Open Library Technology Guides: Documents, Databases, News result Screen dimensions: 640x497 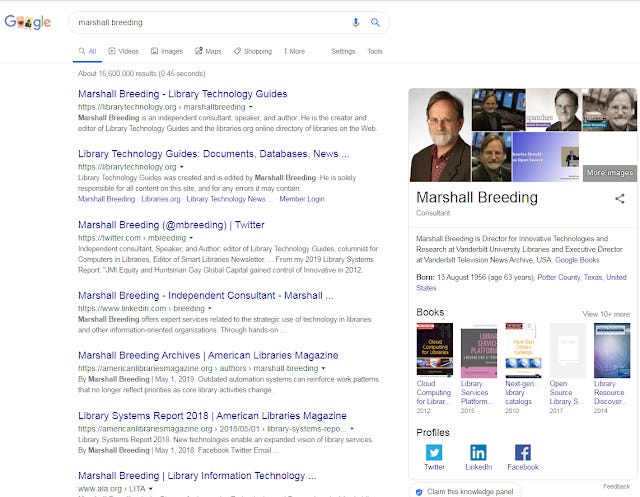pyautogui.click(x=213, y=154)
